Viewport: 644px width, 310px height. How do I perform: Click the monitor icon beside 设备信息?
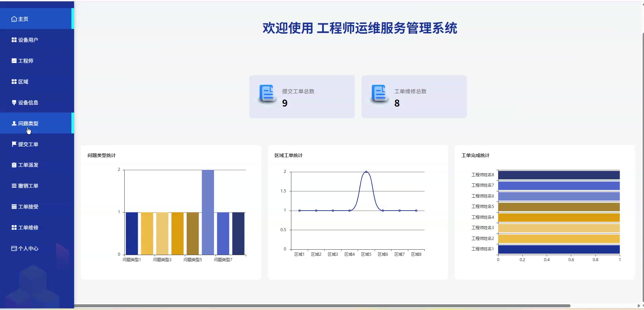pyautogui.click(x=14, y=102)
